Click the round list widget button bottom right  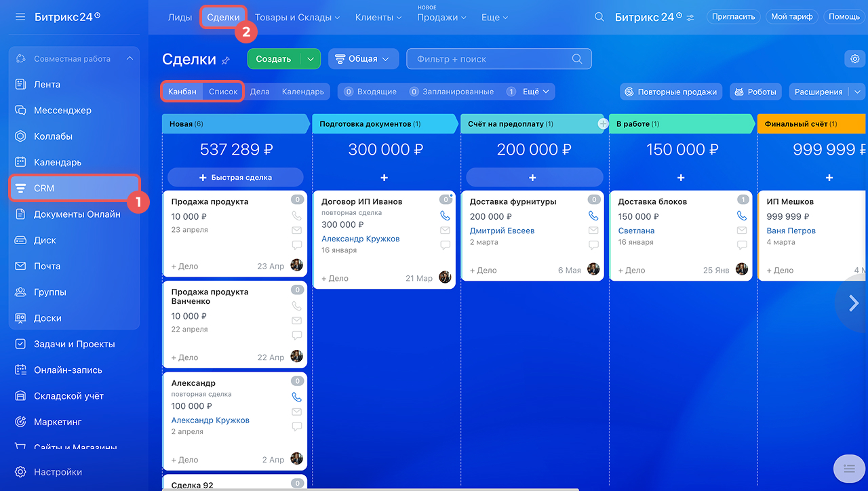click(x=849, y=469)
